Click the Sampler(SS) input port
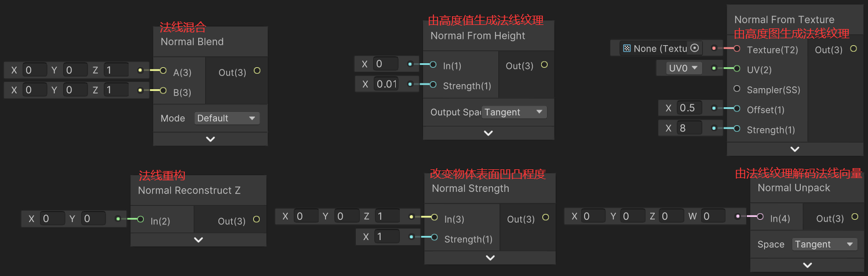 (737, 89)
